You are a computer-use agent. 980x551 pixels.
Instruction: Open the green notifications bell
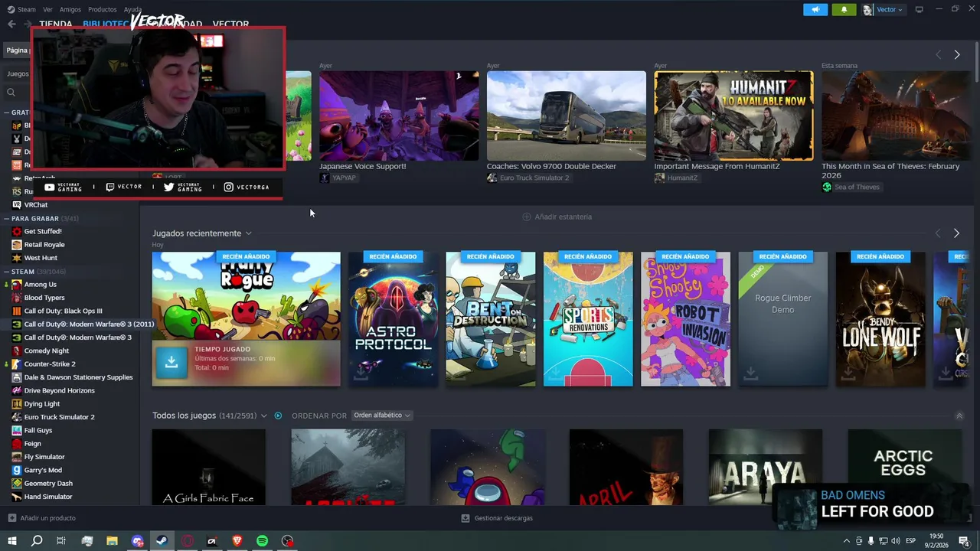pyautogui.click(x=844, y=9)
